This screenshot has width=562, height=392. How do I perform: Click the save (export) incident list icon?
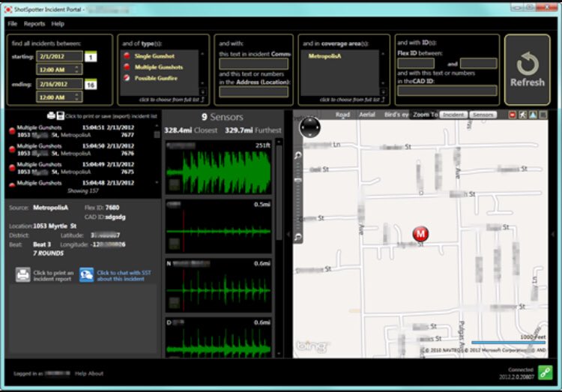[x=61, y=115]
